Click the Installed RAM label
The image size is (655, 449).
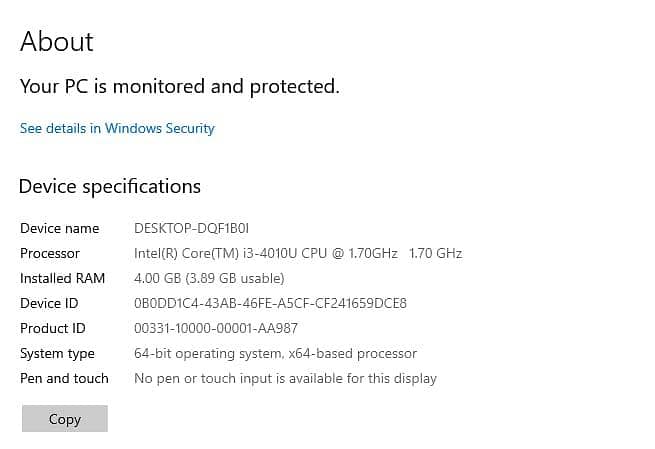point(62,279)
